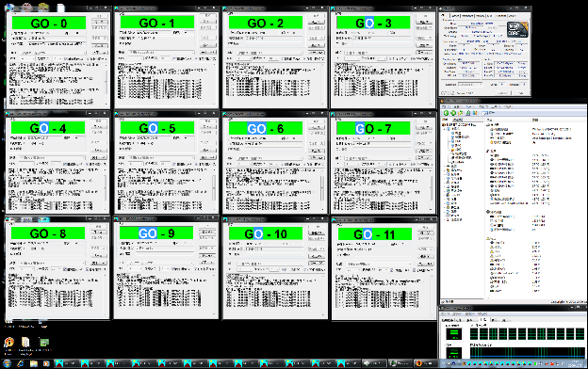The image size is (588, 369).
Task: Click the green GO - 11 status banner
Action: (375, 234)
